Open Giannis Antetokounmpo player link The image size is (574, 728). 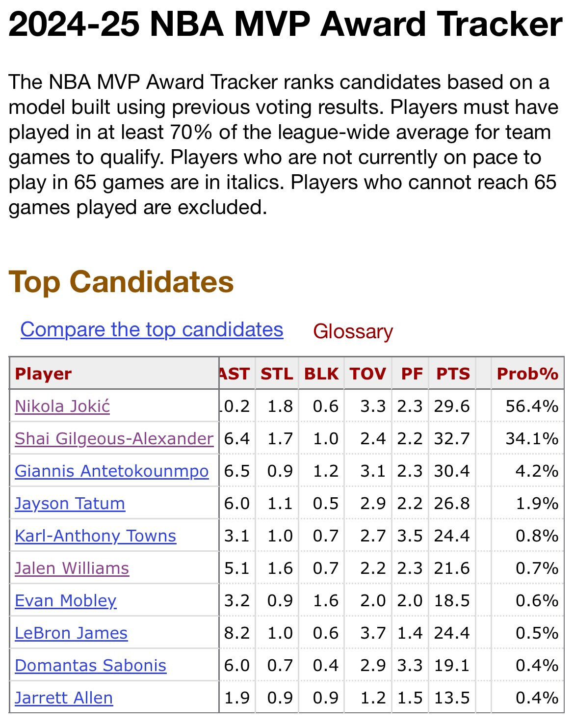coord(112,471)
